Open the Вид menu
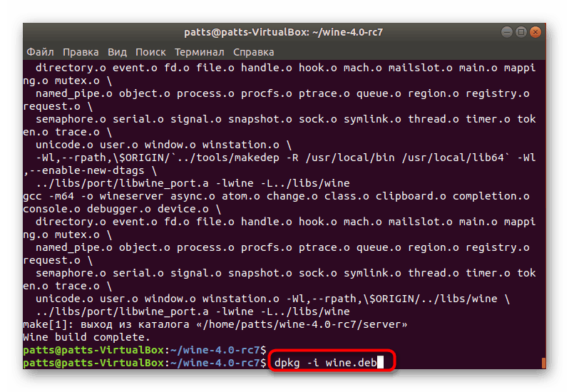The image size is (569, 392). [117, 52]
